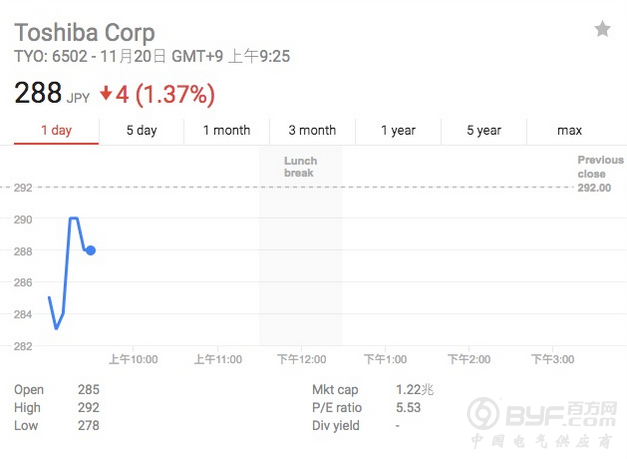Screen dimensions: 627x459
Task: Click the BYF watermark logo icon
Action: pos(486,413)
